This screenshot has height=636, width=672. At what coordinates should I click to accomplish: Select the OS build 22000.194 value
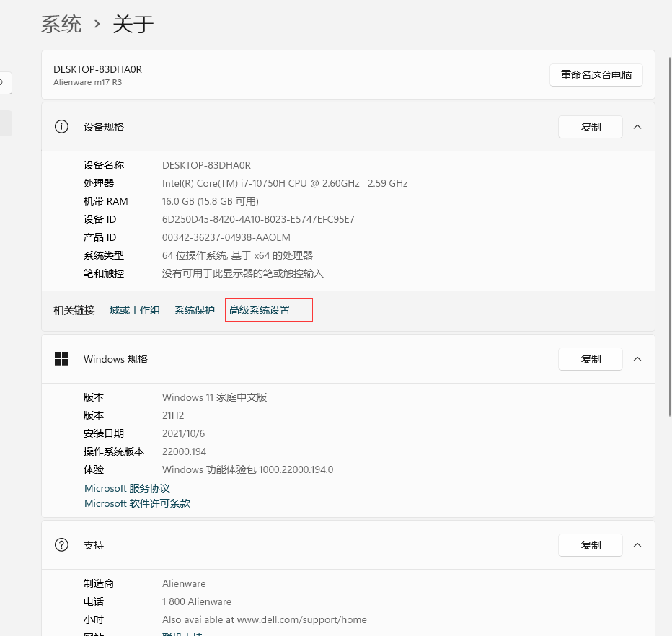click(184, 451)
